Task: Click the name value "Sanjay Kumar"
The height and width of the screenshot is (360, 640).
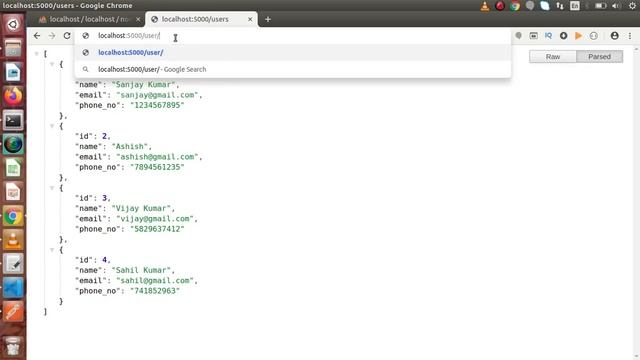Action: coord(143,85)
